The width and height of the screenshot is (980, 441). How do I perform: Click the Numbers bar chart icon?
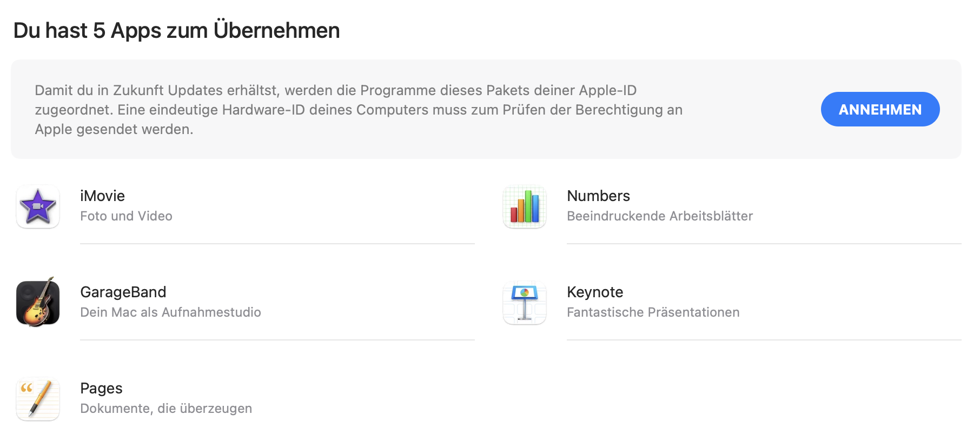pos(525,206)
